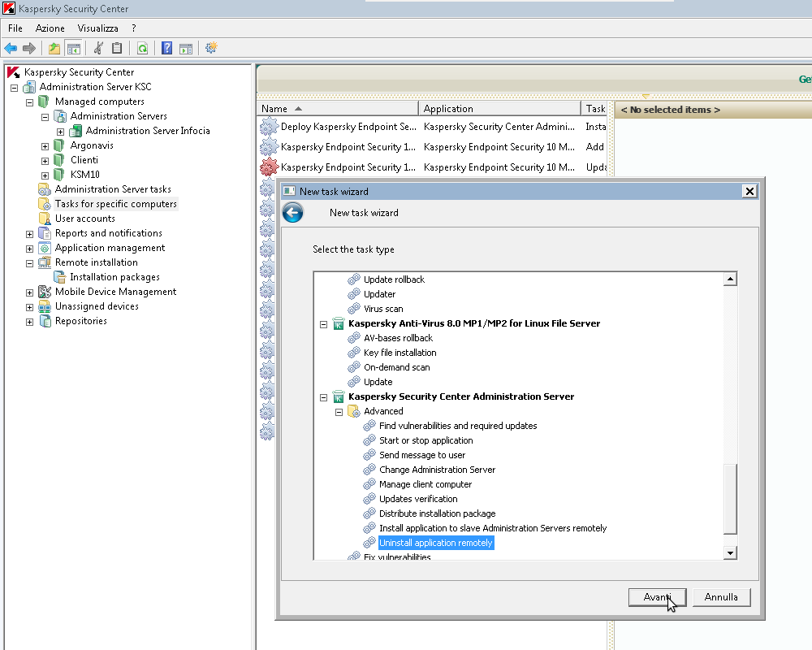
Task: Click the Cut scissors toolbar icon
Action: (98, 48)
